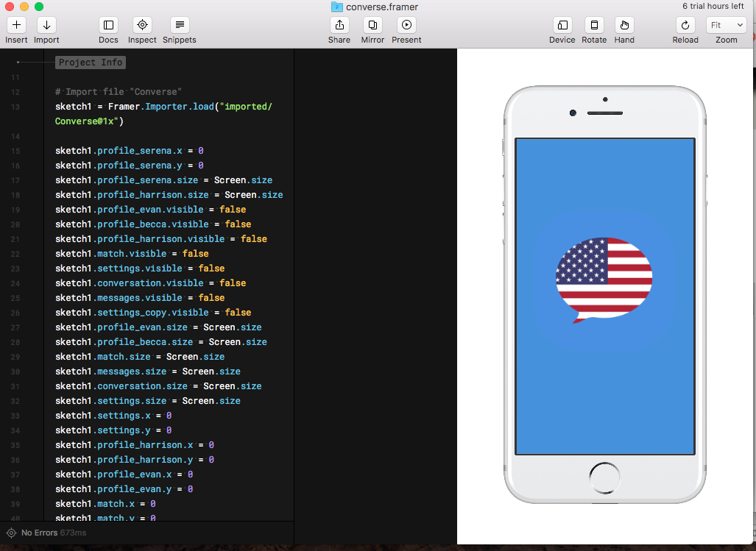Click the iPhone home button in preview
The width and height of the screenshot is (756, 551).
[604, 477]
